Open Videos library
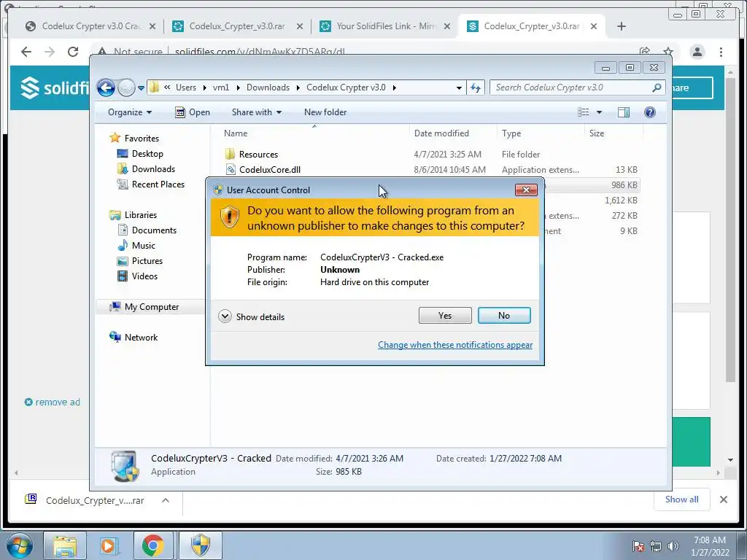 pyautogui.click(x=144, y=276)
